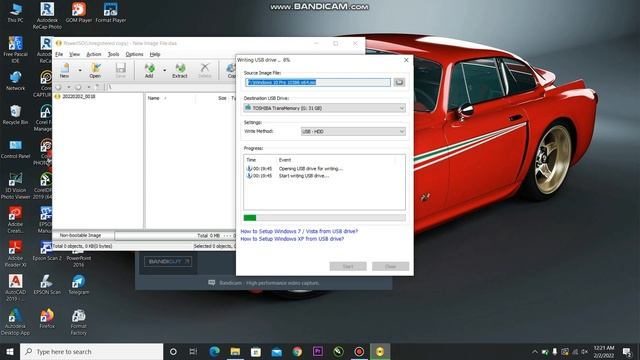Screen dimensions: 640x360
Task: Click the browse button beside Source Image File
Action: [399, 82]
